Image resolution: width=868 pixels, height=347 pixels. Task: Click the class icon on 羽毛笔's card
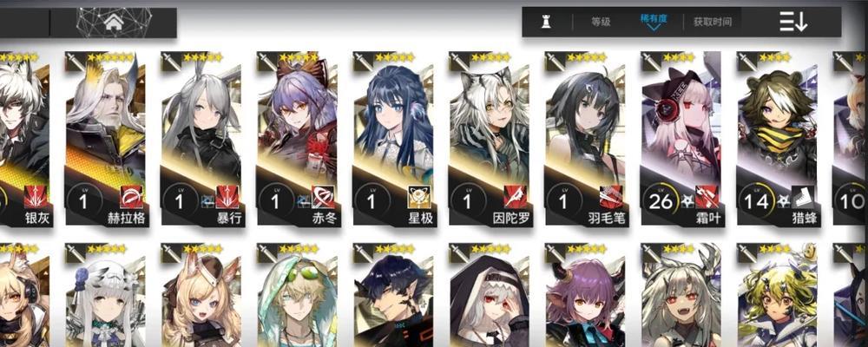(611, 196)
